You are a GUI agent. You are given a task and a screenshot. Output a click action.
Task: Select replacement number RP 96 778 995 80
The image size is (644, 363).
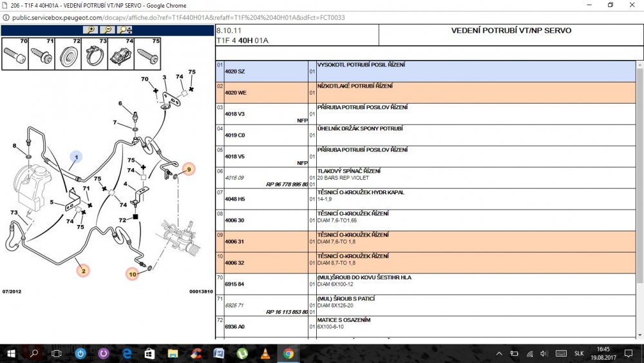click(287, 184)
